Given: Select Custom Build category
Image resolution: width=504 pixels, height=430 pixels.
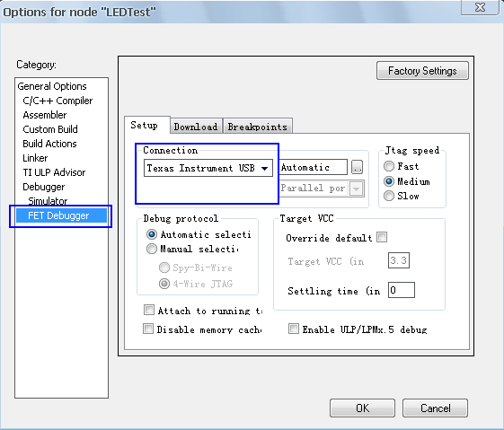Looking at the screenshot, I should 50,129.
